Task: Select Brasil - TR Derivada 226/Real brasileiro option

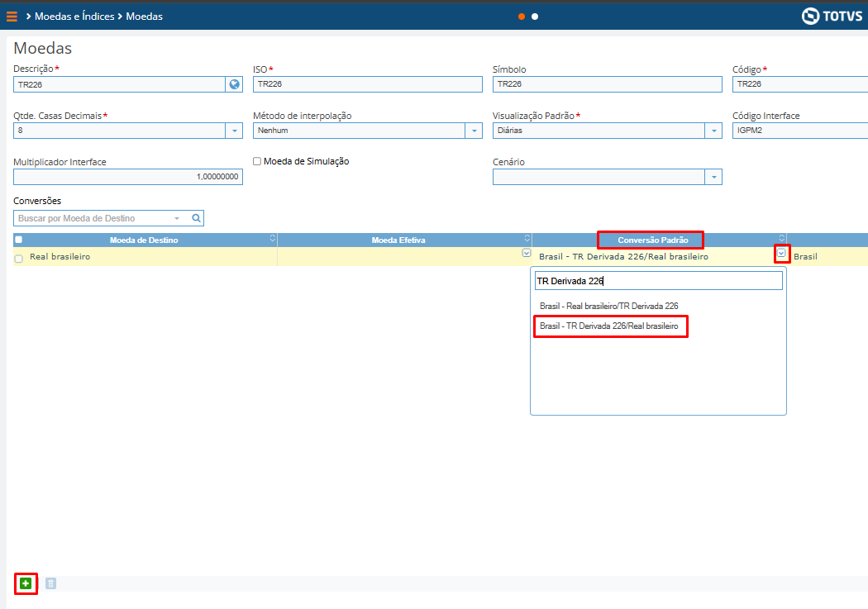Action: (x=609, y=326)
